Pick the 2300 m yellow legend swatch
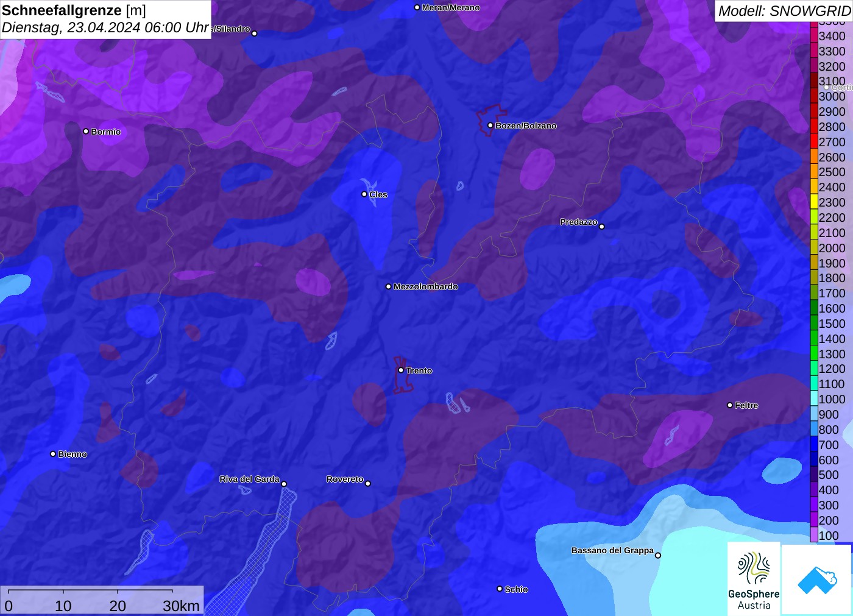 pyautogui.click(x=814, y=202)
